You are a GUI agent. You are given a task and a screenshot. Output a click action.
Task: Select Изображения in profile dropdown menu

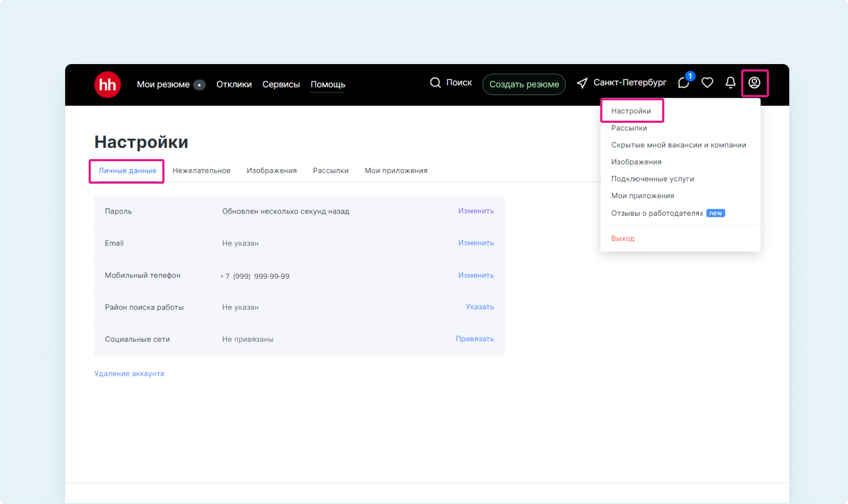pos(637,162)
